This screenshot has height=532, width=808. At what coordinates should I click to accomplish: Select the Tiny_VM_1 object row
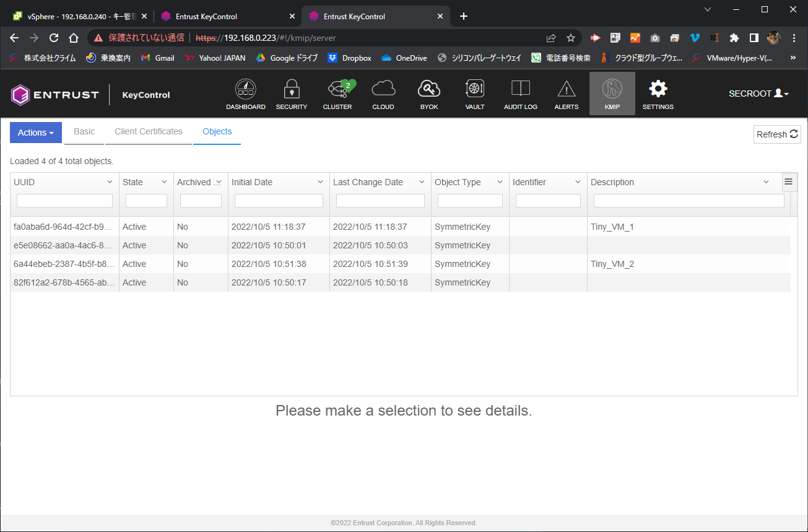tap(400, 227)
